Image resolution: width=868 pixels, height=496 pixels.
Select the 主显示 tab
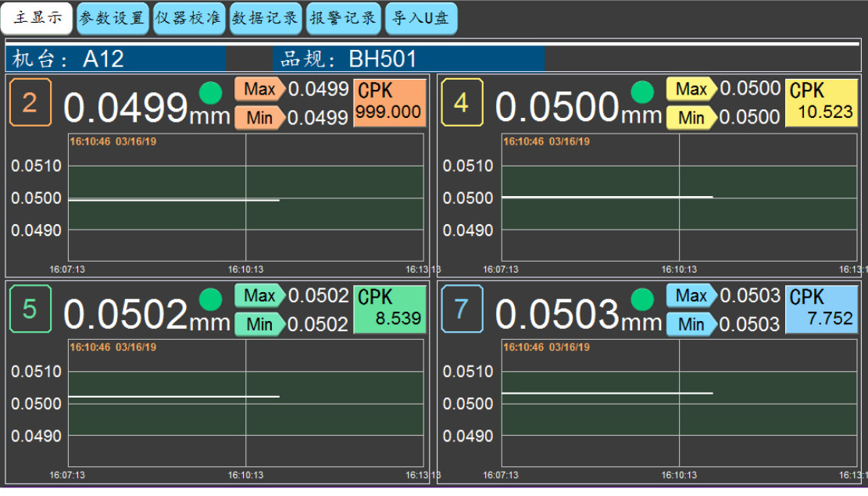point(38,19)
